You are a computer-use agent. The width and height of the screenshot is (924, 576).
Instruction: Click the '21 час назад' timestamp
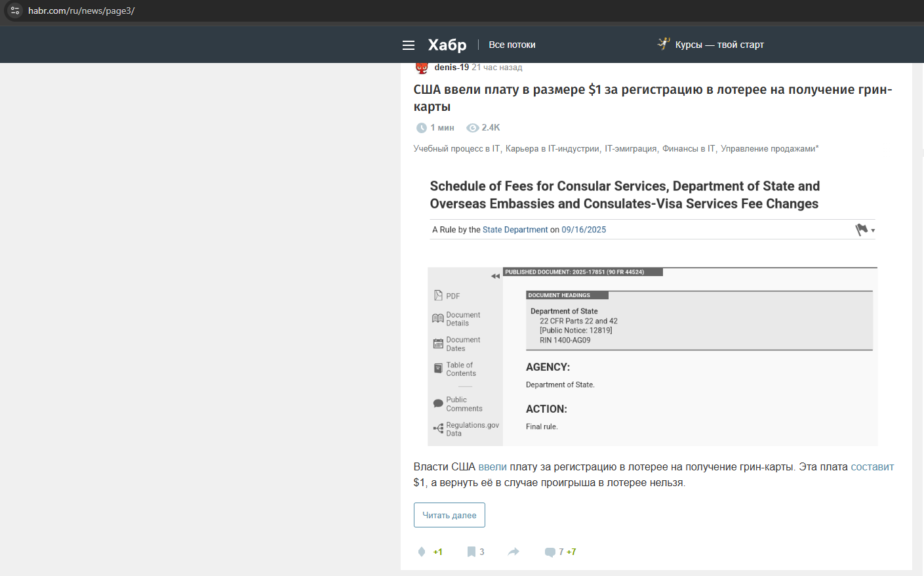pos(497,68)
